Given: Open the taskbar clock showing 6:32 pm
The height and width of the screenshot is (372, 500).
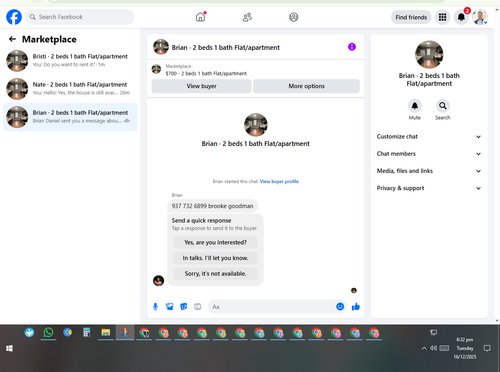Looking at the screenshot, I should pos(465,348).
